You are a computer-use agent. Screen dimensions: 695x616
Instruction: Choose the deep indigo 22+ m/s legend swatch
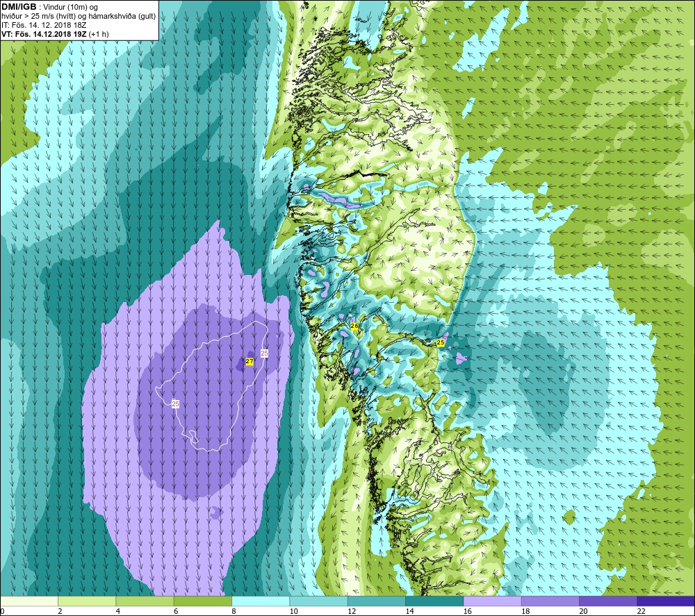[666, 601]
